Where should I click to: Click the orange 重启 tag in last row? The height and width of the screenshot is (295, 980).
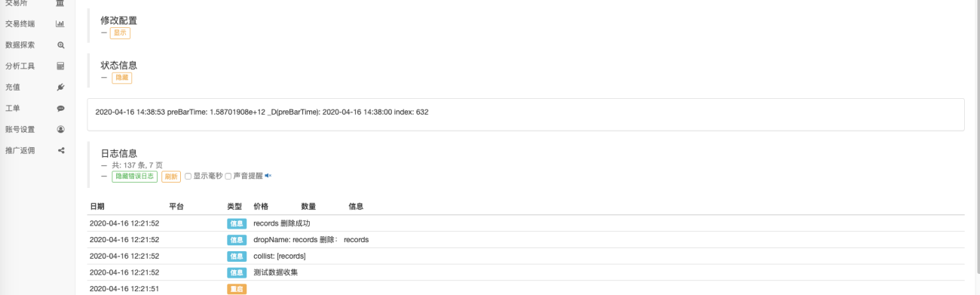[237, 289]
